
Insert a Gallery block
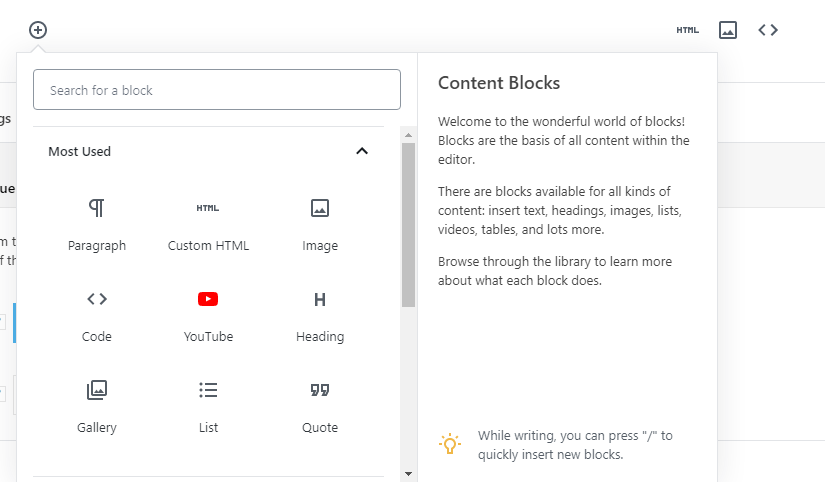[97, 406]
